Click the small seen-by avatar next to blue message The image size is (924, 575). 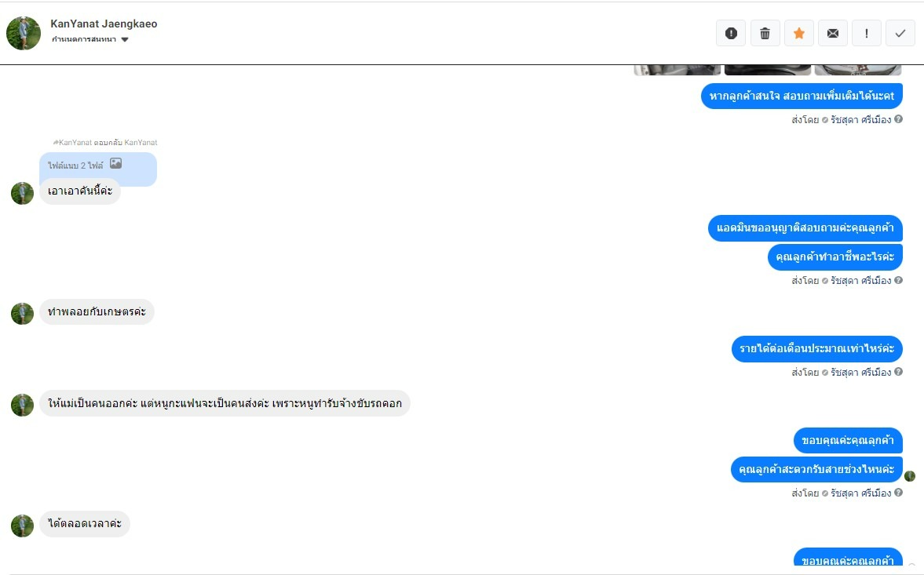pos(910,475)
